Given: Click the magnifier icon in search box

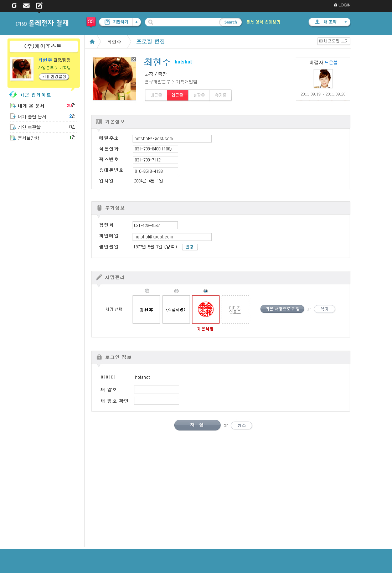Looking at the screenshot, I should (x=151, y=22).
